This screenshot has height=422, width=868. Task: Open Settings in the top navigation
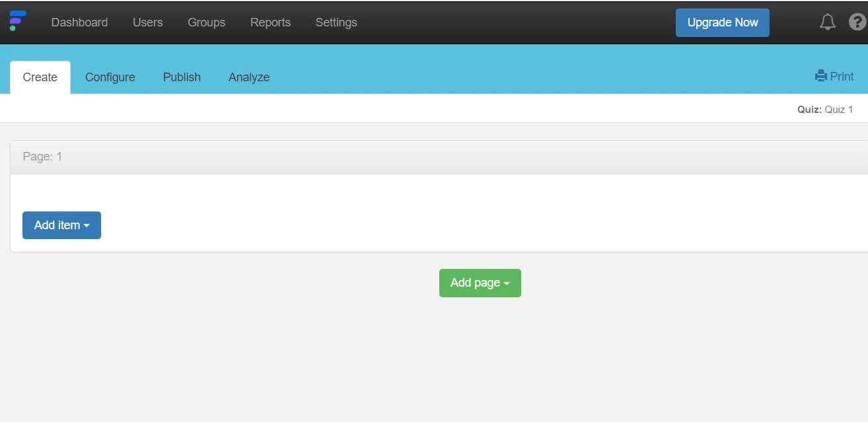click(336, 22)
